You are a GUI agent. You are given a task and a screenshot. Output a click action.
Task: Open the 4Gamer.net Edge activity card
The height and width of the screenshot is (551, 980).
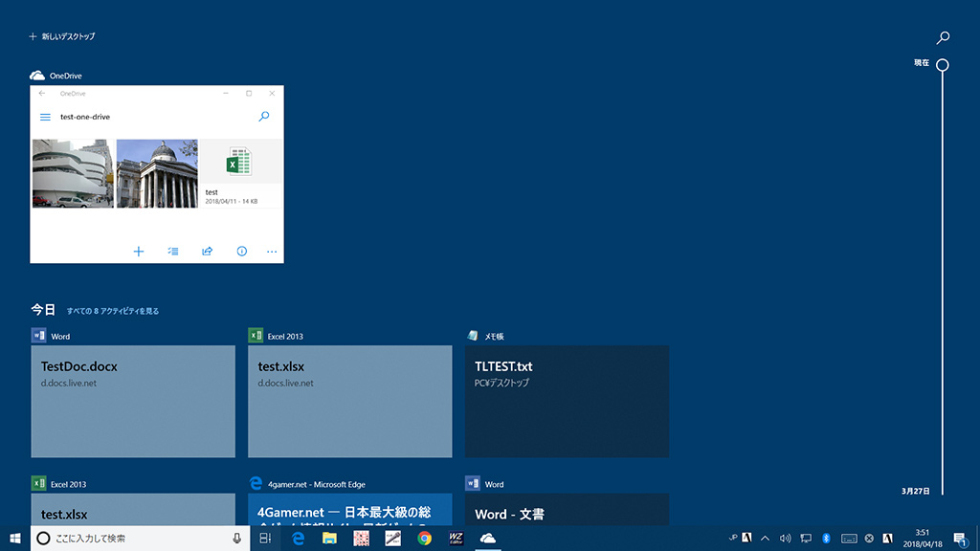[350, 509]
